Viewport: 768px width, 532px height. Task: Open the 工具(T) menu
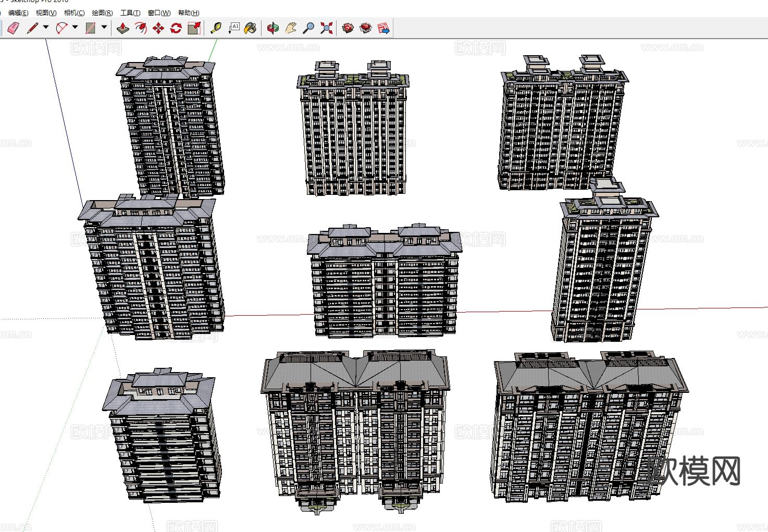(130, 13)
